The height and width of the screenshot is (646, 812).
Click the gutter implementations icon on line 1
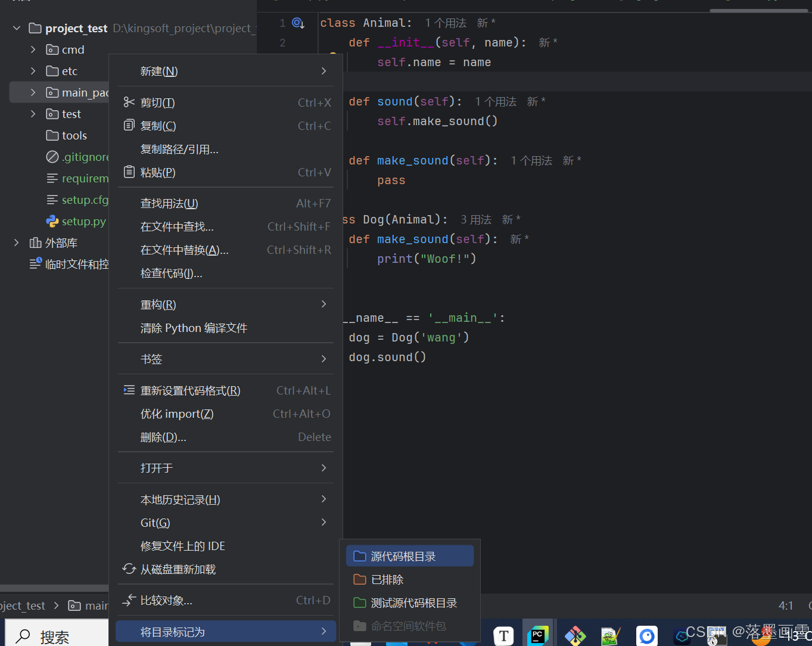[298, 23]
